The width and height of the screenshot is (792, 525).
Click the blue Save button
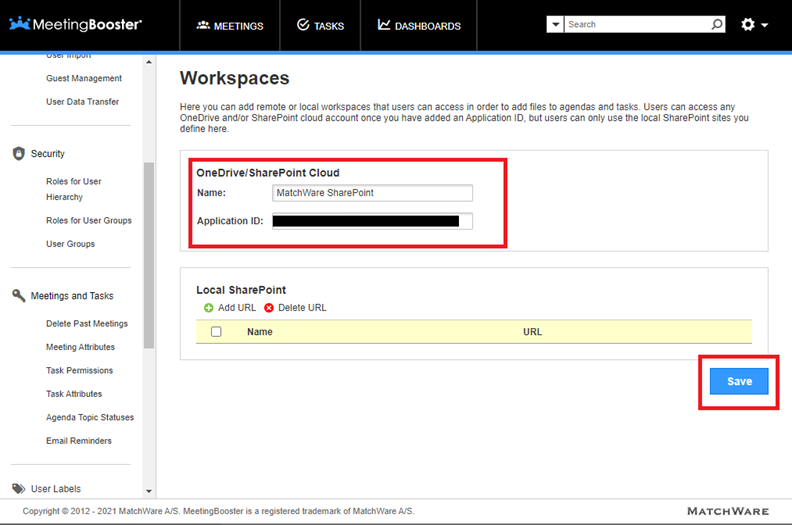coord(739,381)
